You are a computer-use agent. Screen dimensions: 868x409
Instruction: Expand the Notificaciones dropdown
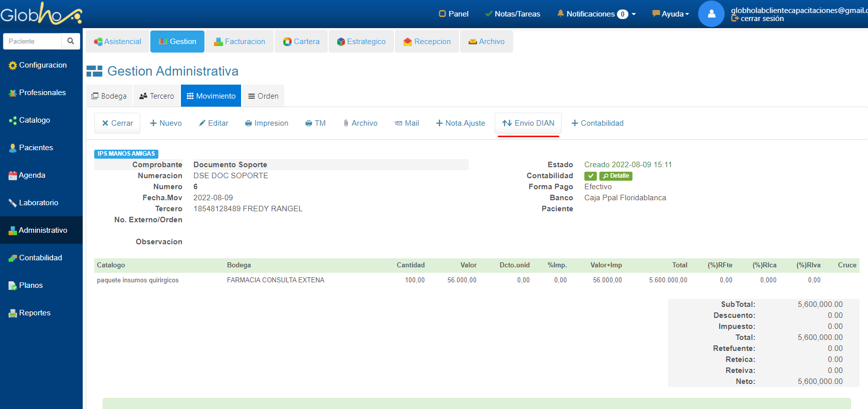[x=596, y=14]
